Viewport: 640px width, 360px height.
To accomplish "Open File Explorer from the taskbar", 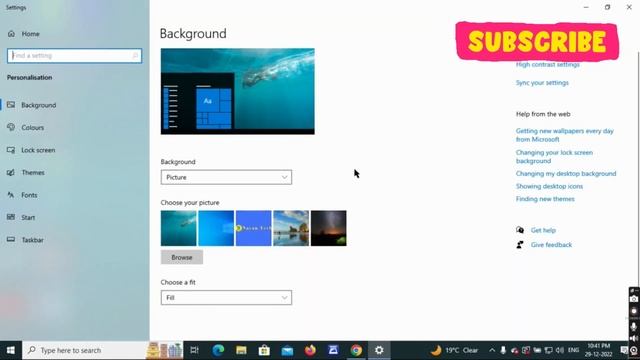I will (241, 350).
